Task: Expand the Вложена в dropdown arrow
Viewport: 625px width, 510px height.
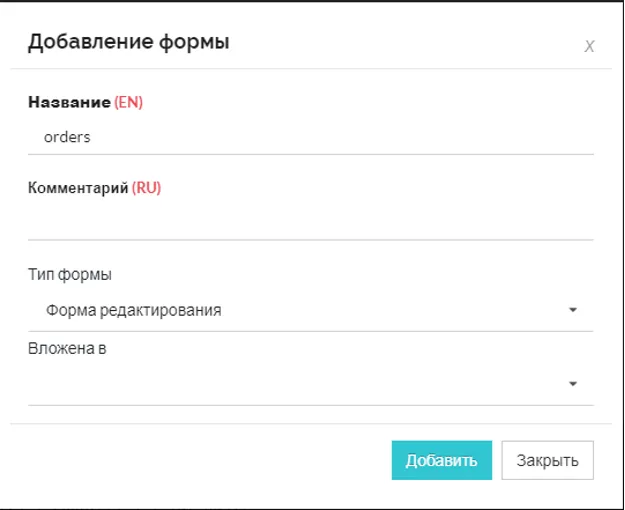Action: click(573, 384)
